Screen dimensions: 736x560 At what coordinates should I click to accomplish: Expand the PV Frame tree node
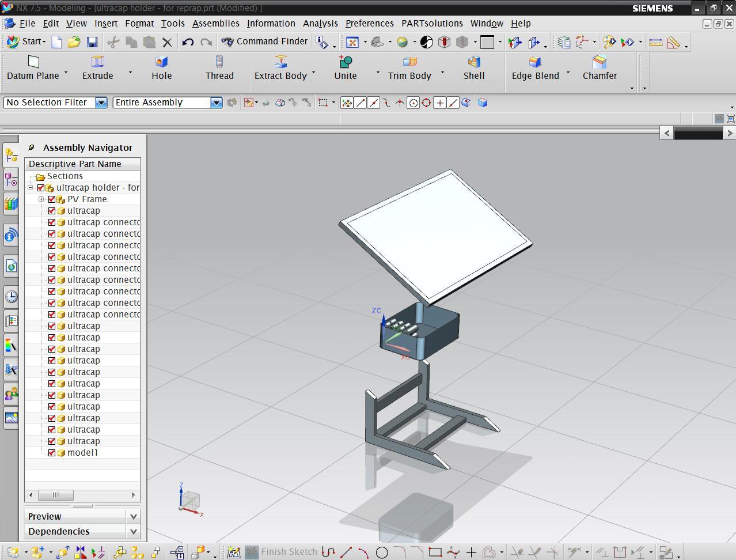pyautogui.click(x=41, y=199)
